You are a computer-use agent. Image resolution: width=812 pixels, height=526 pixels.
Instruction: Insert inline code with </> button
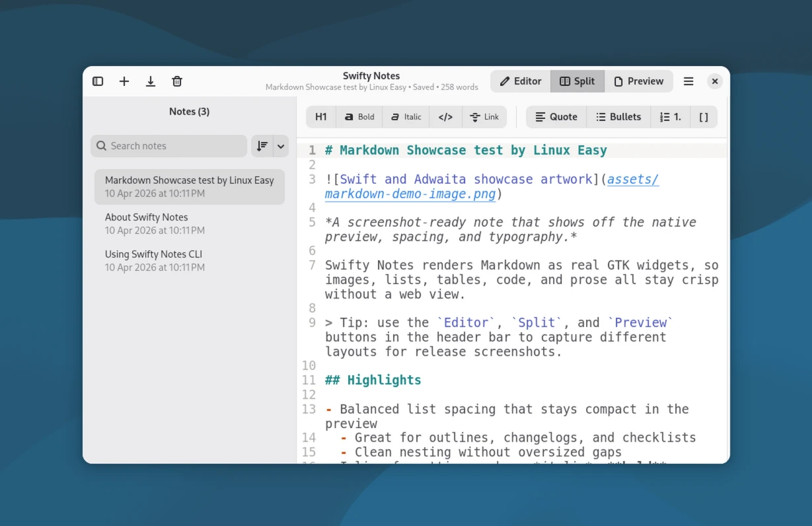coord(446,117)
